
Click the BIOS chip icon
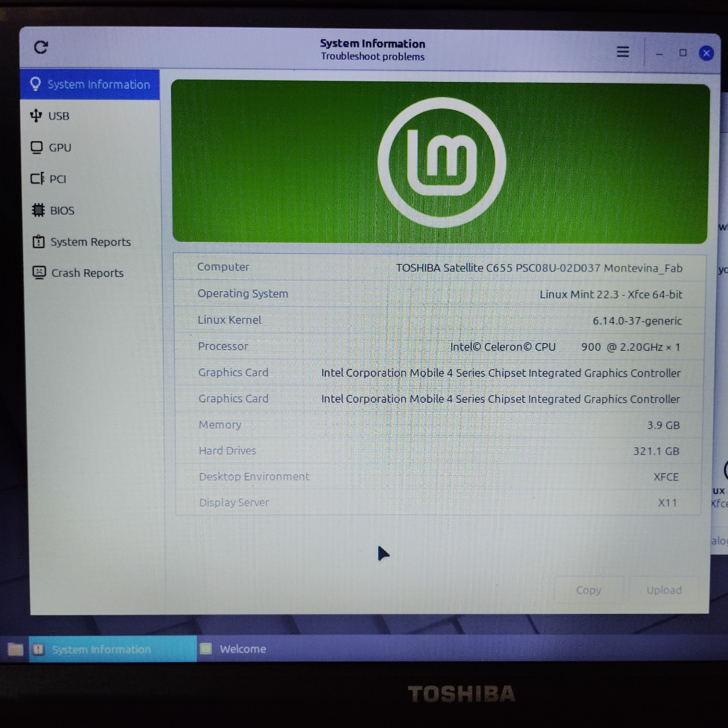pyautogui.click(x=38, y=210)
